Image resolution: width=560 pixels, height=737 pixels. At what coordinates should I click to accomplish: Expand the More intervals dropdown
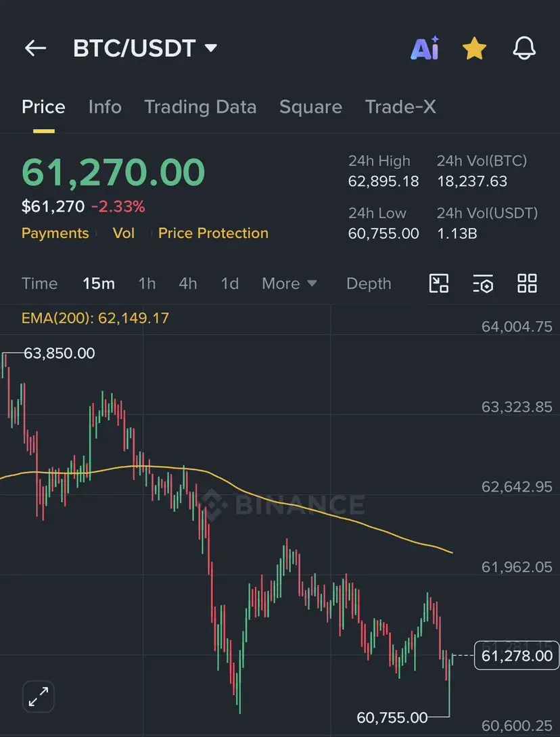pyautogui.click(x=289, y=283)
